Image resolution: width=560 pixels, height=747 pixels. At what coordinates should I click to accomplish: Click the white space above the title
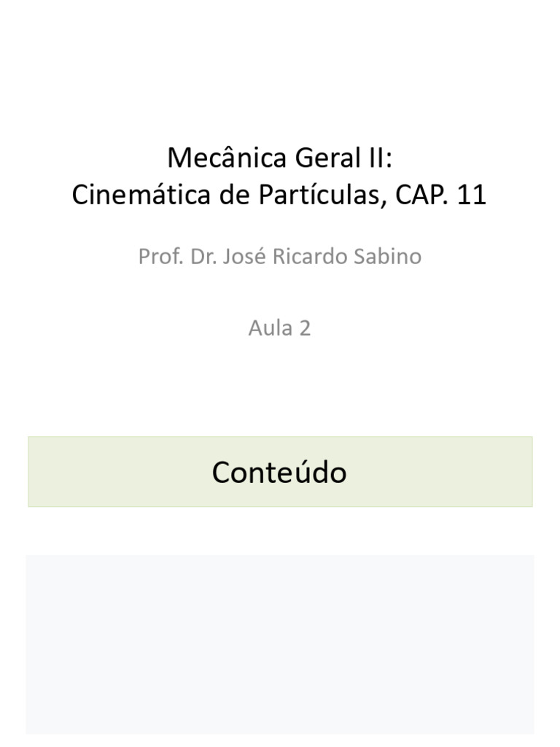280,71
